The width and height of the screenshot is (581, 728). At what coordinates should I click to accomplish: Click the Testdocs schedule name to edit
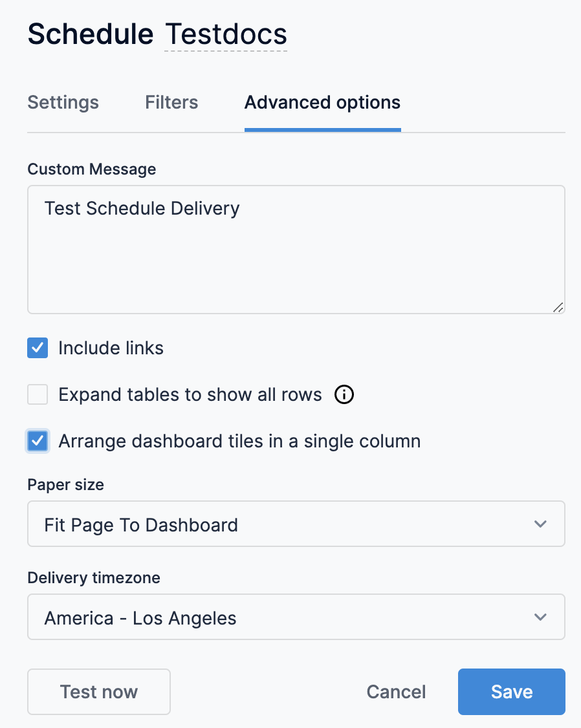coord(226,34)
